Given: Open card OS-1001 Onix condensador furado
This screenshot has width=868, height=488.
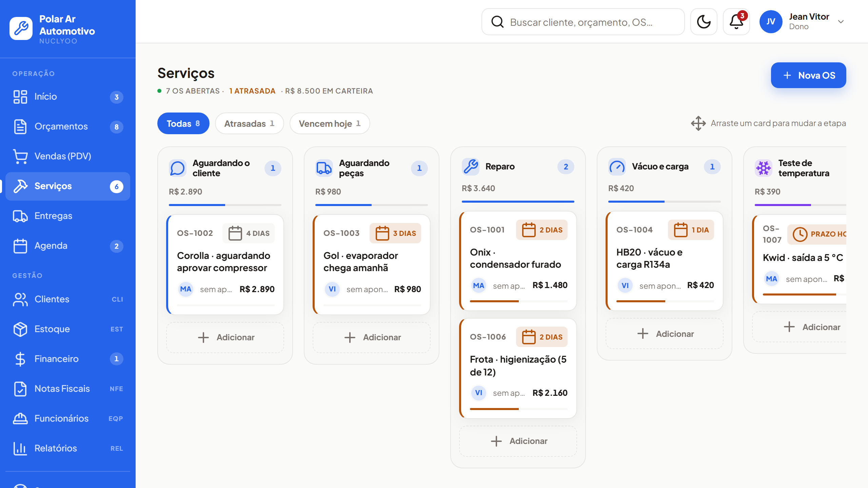Looking at the screenshot, I should pos(518,261).
